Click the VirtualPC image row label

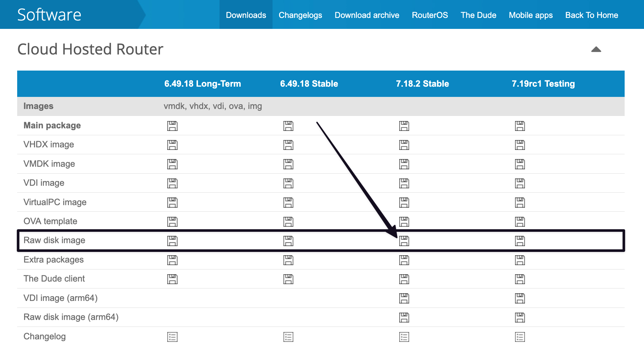click(x=55, y=202)
